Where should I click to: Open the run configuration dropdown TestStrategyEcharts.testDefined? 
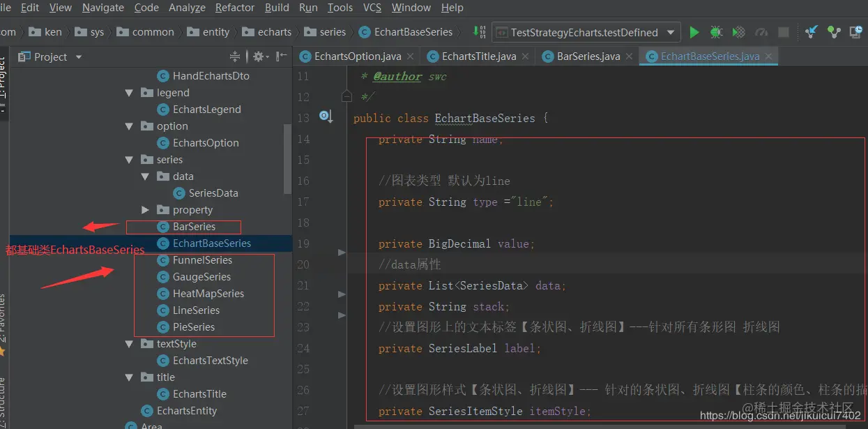(x=586, y=32)
